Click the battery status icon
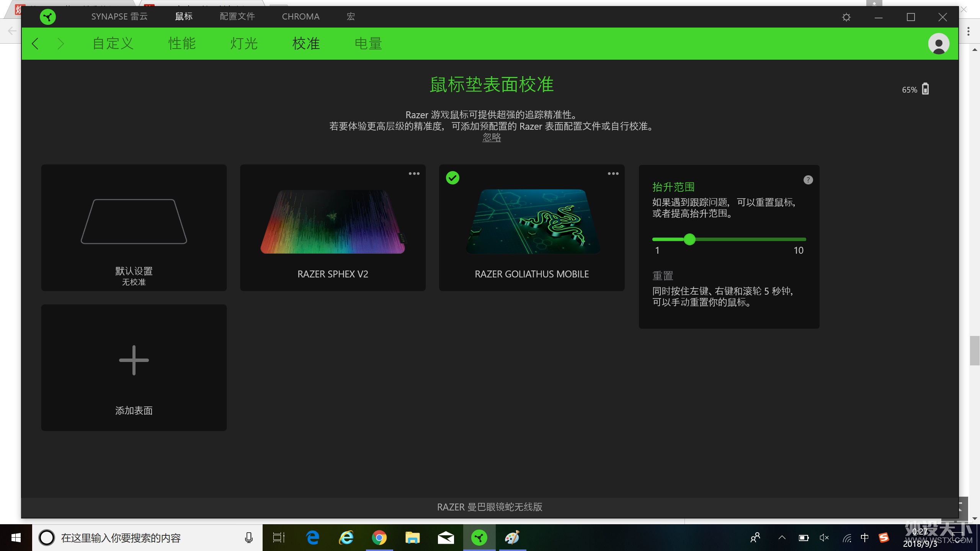This screenshot has width=980, height=551. (925, 89)
